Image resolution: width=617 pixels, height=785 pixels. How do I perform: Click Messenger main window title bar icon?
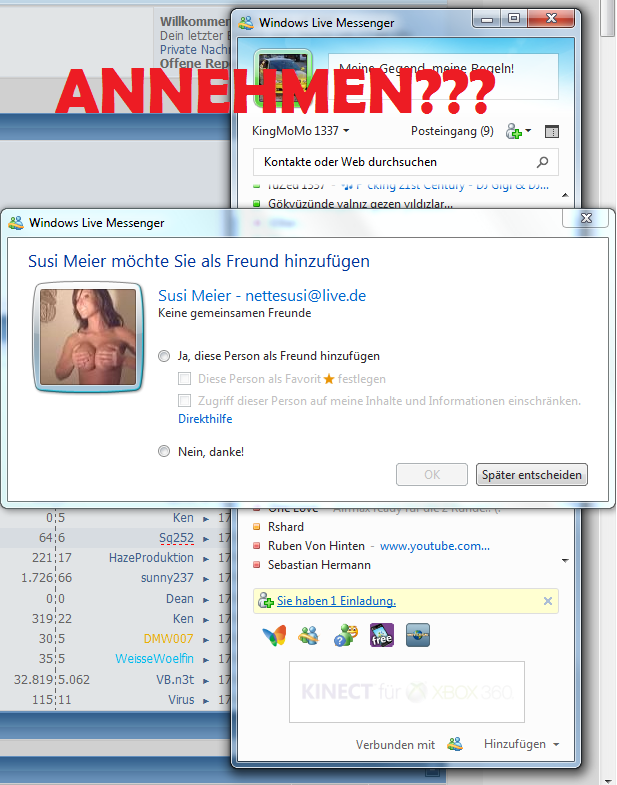(x=245, y=23)
